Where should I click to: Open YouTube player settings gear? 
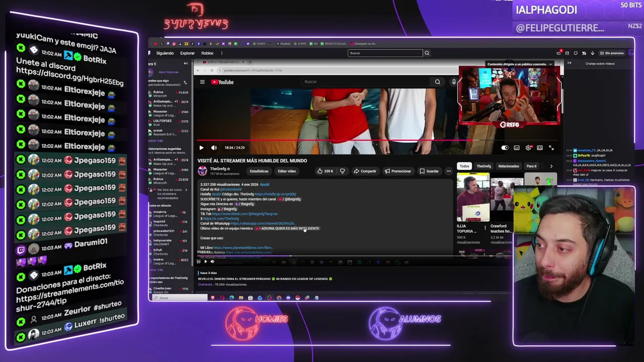(528, 148)
